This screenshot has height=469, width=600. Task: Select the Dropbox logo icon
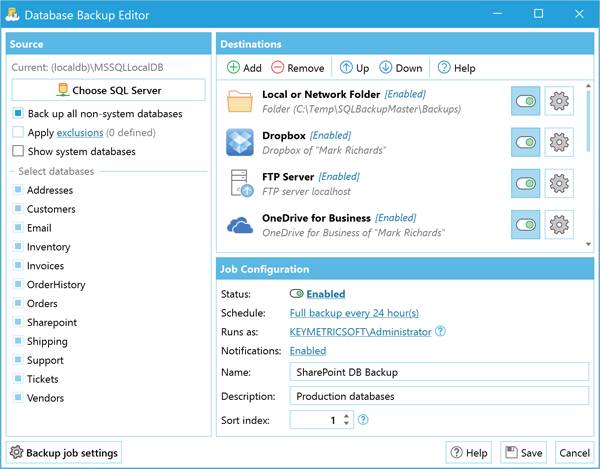point(240,142)
